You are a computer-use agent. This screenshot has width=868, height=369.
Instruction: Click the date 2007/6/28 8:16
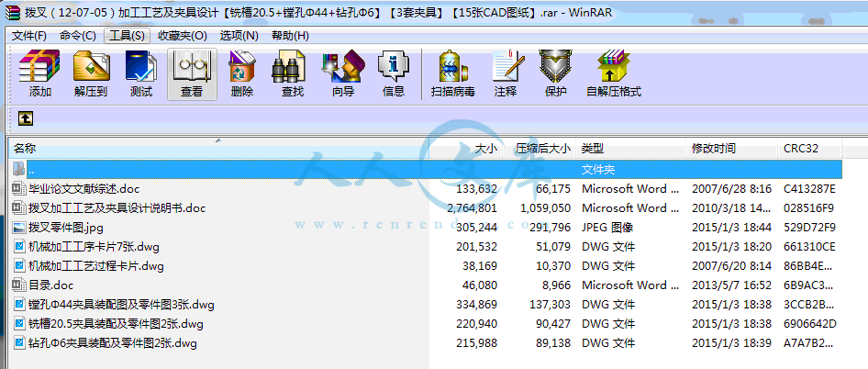point(732,189)
